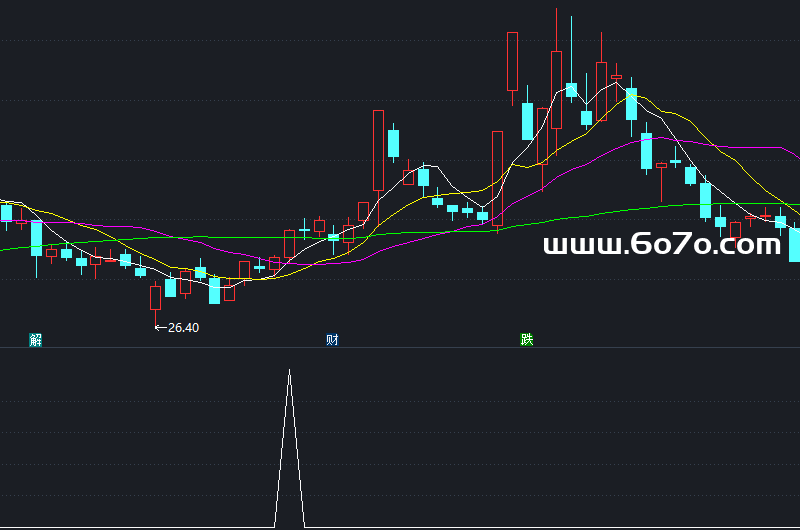Click the arrow beside 26.40 low label

coord(160,327)
